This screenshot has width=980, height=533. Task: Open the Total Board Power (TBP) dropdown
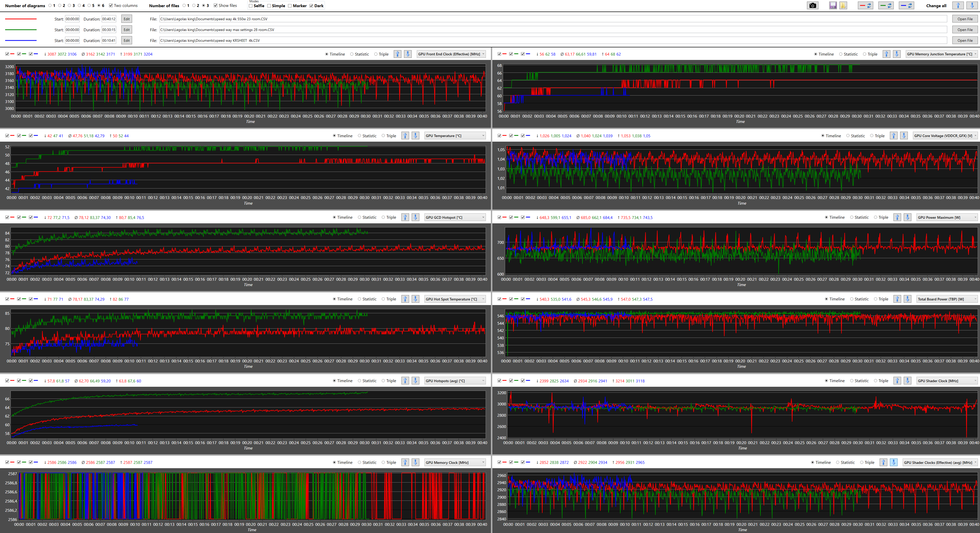point(947,299)
